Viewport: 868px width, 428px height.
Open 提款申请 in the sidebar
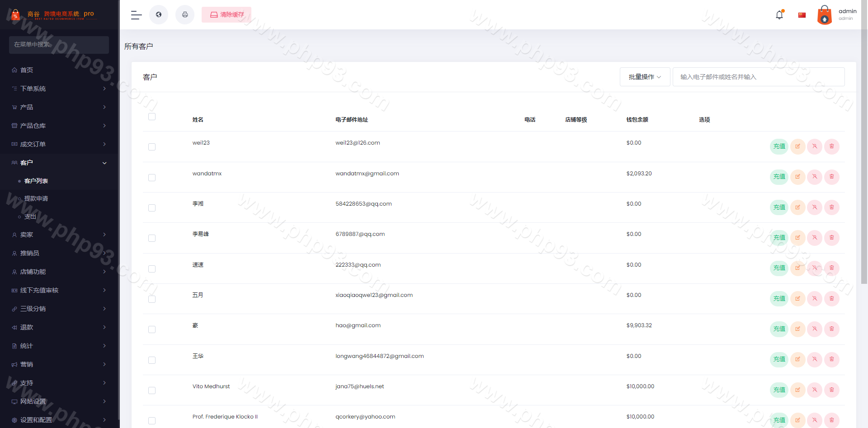[36, 198]
